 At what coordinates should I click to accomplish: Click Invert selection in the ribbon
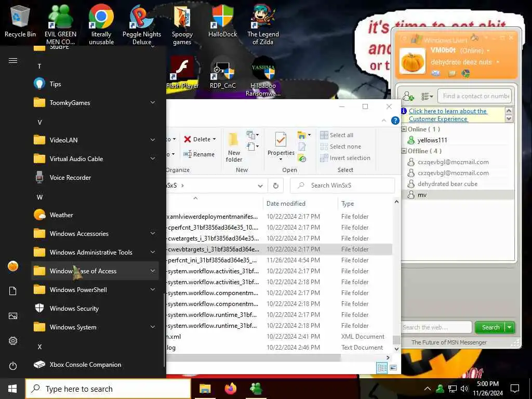(x=345, y=158)
